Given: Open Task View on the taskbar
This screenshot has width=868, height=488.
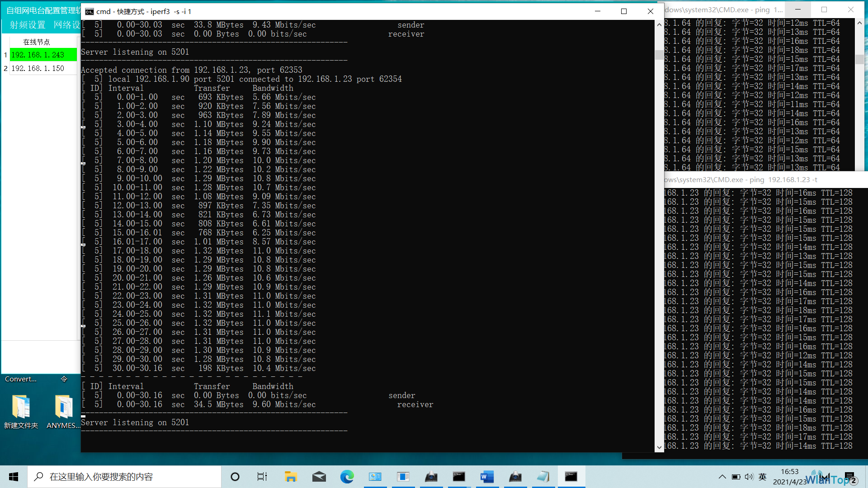Looking at the screenshot, I should [262, 477].
